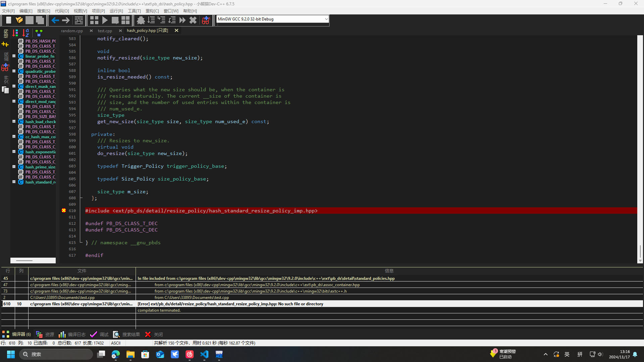Close the hash_policy.hpp tab
The width and height of the screenshot is (644, 362).
[176, 31]
